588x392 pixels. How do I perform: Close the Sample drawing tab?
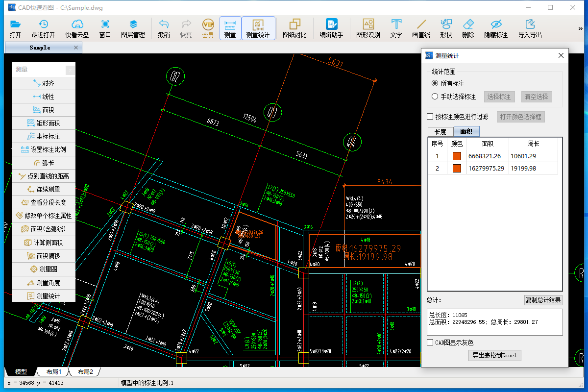coord(76,48)
